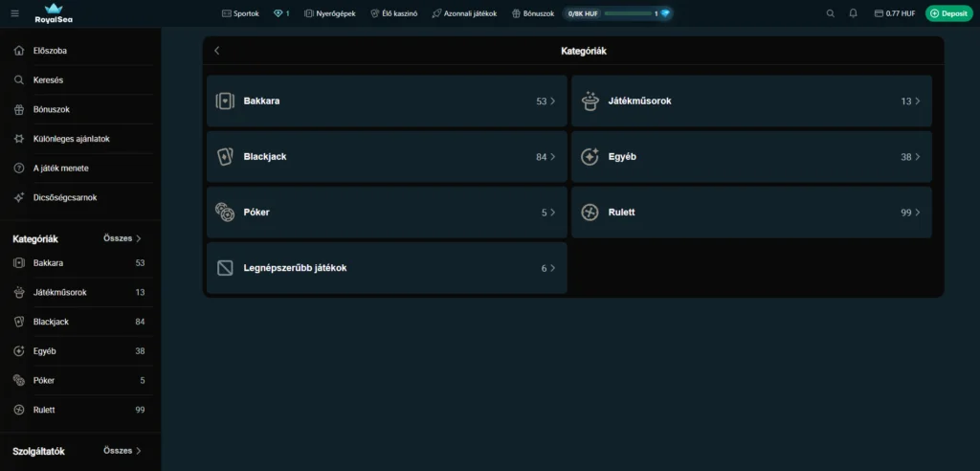Click the Előszoba home icon in the sidebar

(19, 51)
